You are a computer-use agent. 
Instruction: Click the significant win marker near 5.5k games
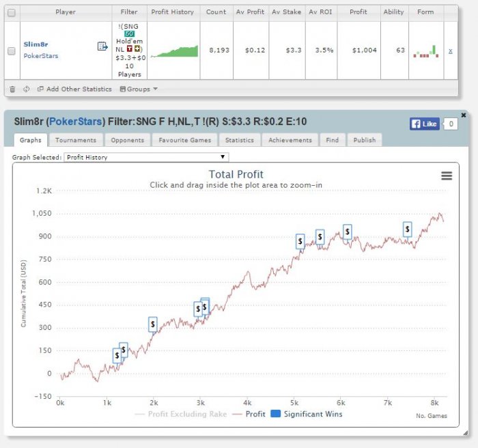(x=320, y=237)
